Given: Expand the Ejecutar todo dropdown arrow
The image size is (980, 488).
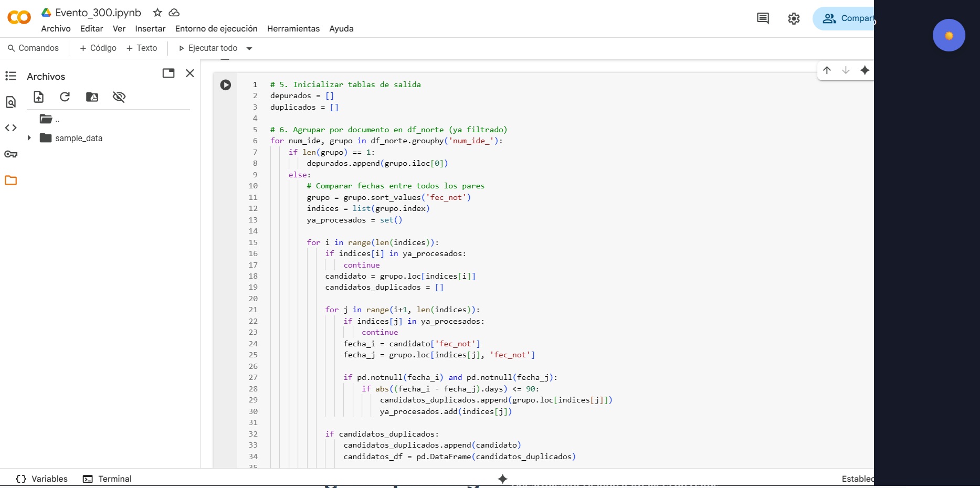Looking at the screenshot, I should click(249, 48).
